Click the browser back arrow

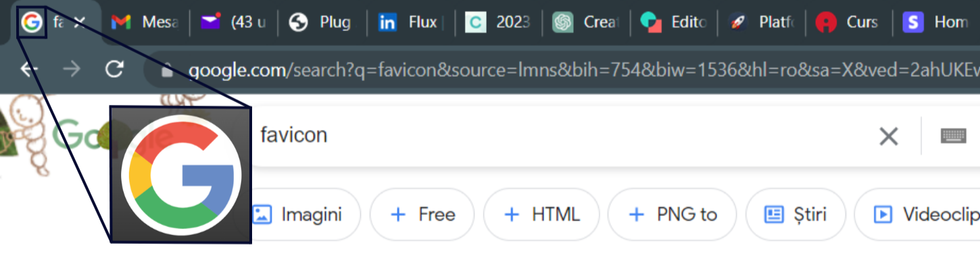click(28, 69)
